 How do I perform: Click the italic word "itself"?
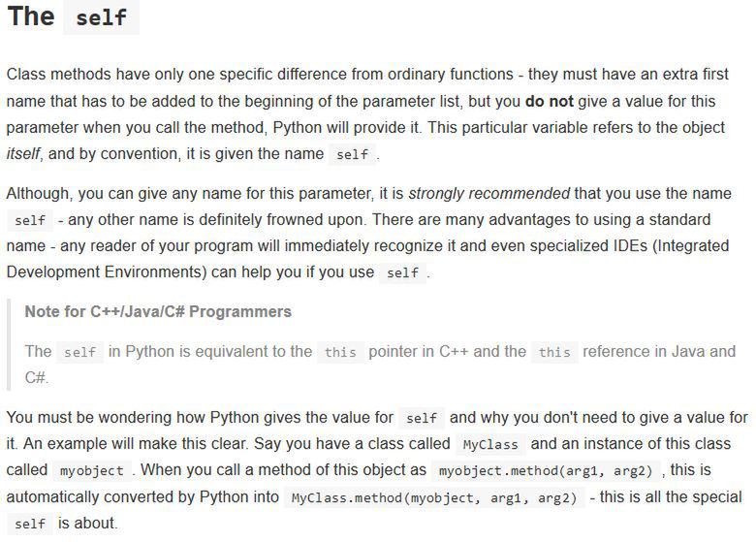(x=23, y=154)
